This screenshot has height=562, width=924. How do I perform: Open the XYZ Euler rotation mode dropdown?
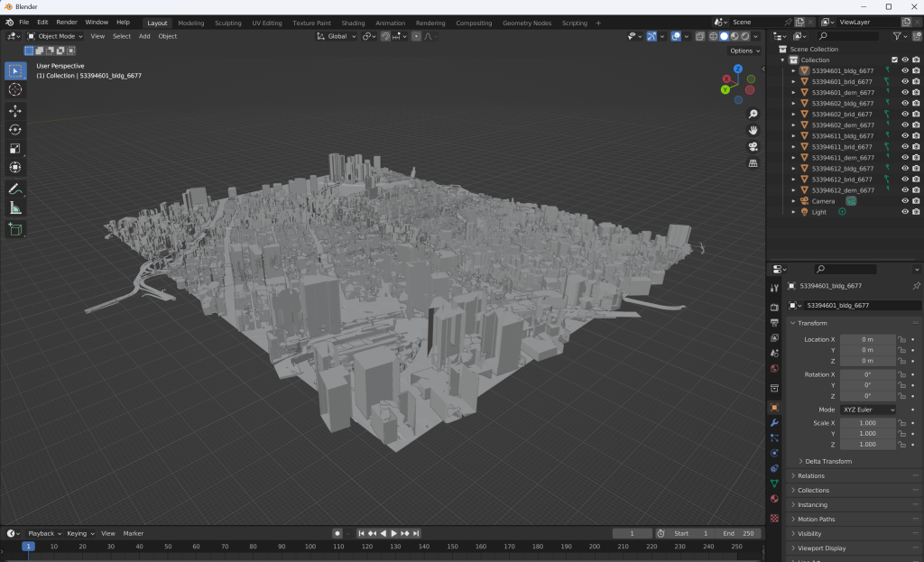tap(868, 410)
